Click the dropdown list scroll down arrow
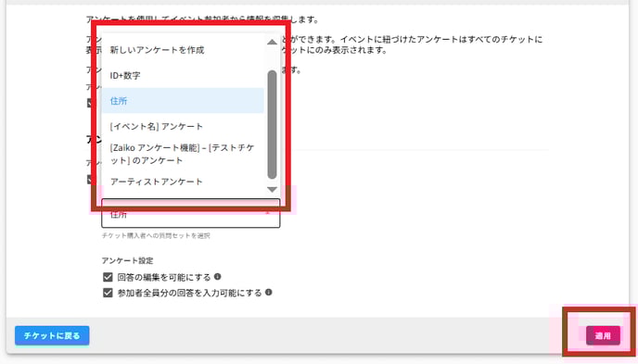This screenshot has width=638, height=364. 273,189
